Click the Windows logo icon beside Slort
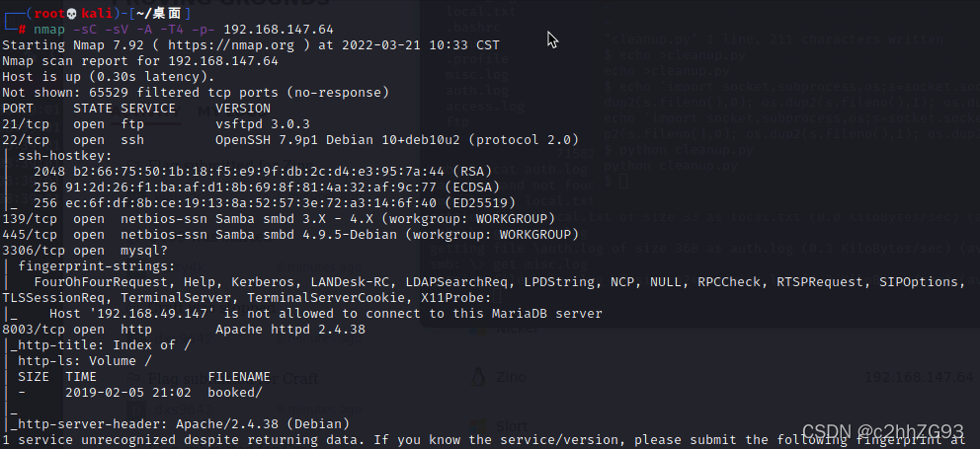The width and height of the screenshot is (980, 449). coord(478,426)
